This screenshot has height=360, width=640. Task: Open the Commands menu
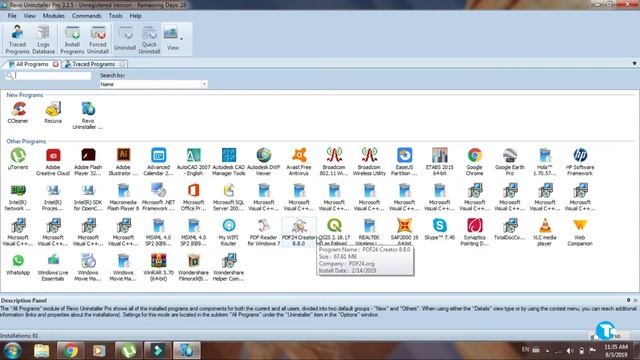pos(86,16)
